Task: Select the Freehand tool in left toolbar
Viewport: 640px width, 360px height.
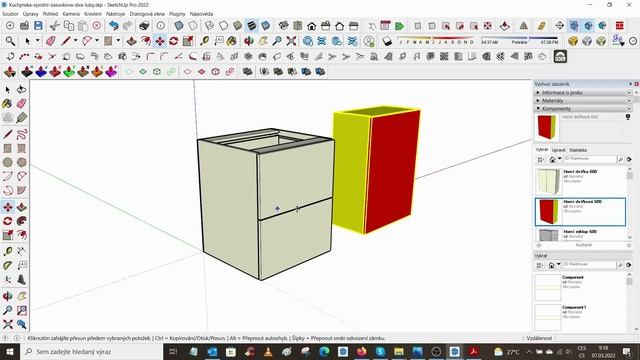Action: [x=22, y=134]
